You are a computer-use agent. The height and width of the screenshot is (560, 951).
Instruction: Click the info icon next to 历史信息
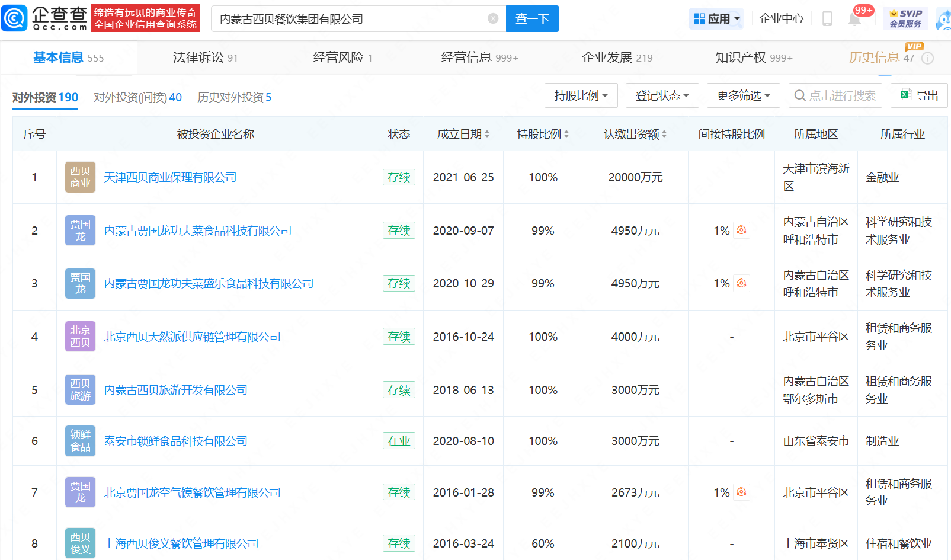coord(928,58)
